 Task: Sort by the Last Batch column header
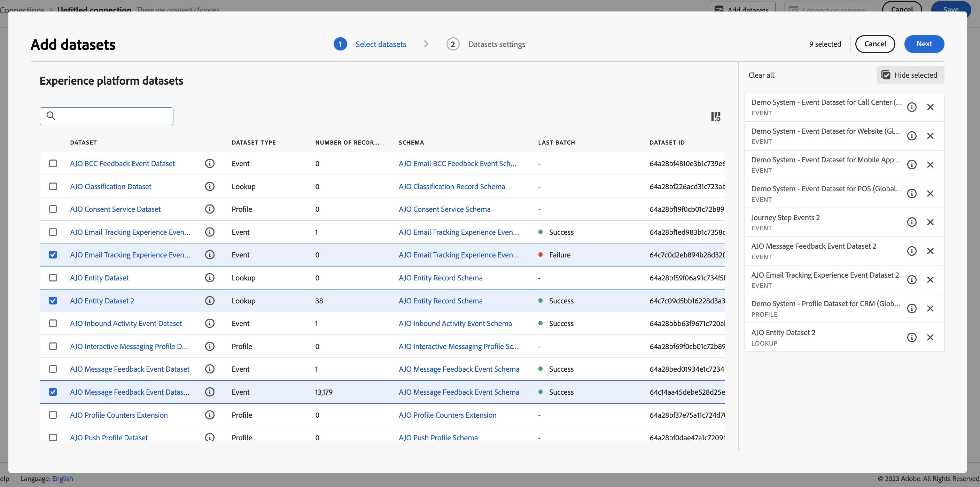[x=556, y=142]
